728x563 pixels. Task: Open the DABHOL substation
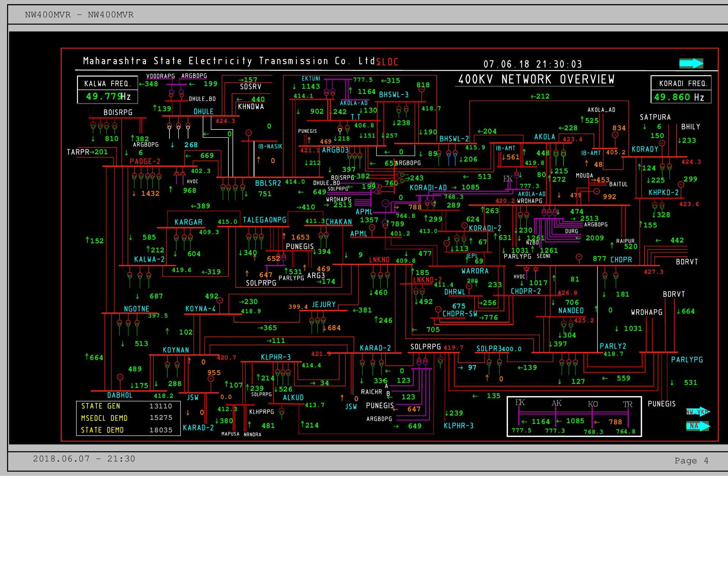(119, 395)
